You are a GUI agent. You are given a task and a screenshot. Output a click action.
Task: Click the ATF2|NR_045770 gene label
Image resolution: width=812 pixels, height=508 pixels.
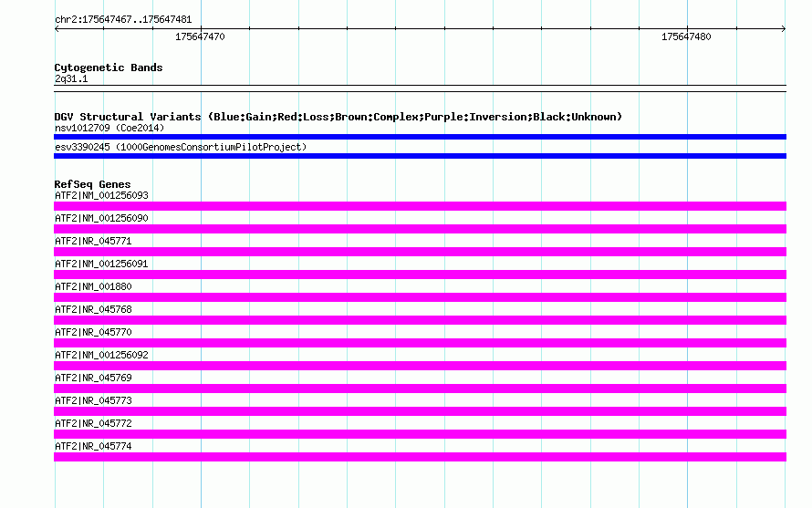click(93, 332)
